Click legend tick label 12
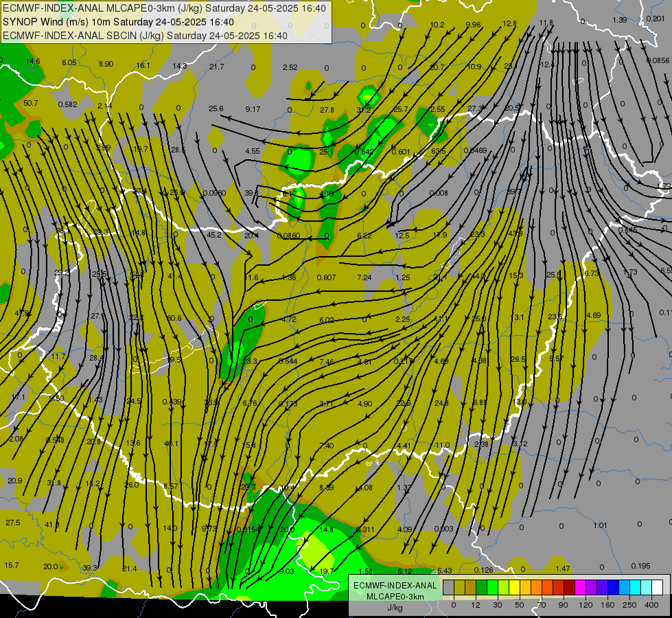The height and width of the screenshot is (618, 672). [475, 605]
